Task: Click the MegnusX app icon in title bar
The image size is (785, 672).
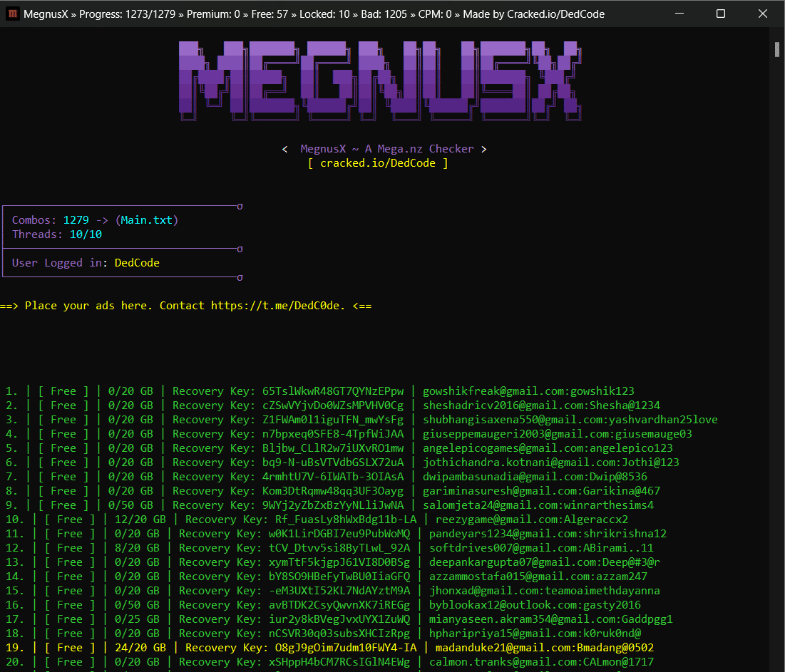Action: point(13,14)
